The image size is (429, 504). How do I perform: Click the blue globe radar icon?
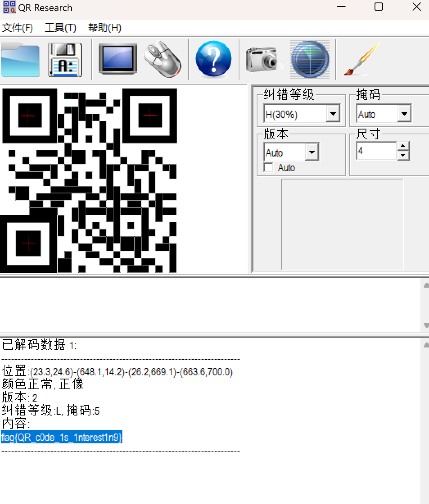pos(310,60)
